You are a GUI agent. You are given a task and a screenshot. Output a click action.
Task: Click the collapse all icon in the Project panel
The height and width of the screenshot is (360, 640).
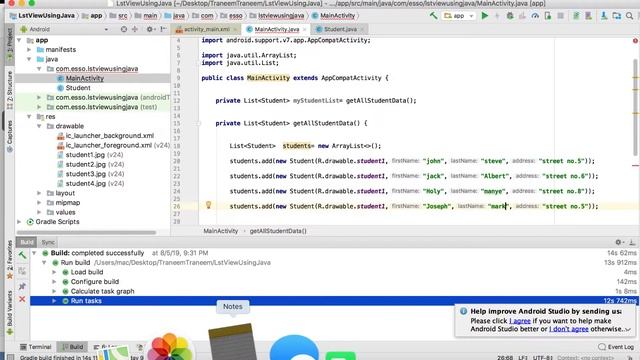[135, 29]
